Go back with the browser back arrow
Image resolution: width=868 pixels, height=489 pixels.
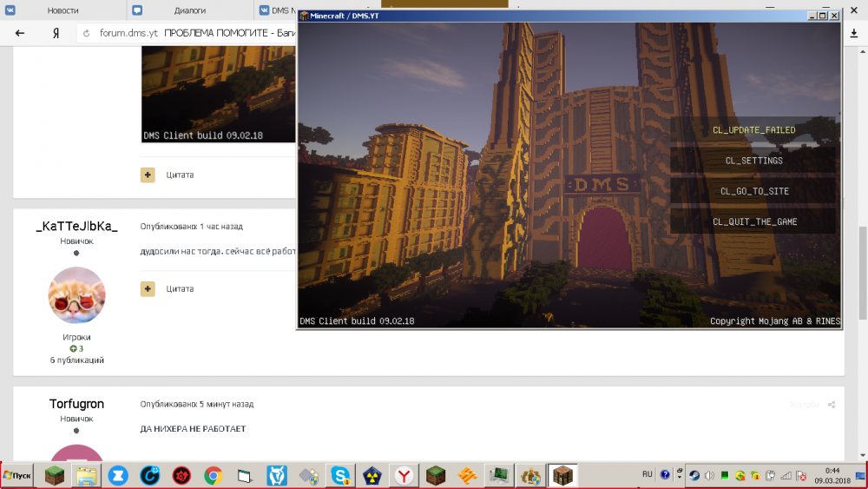coord(20,33)
